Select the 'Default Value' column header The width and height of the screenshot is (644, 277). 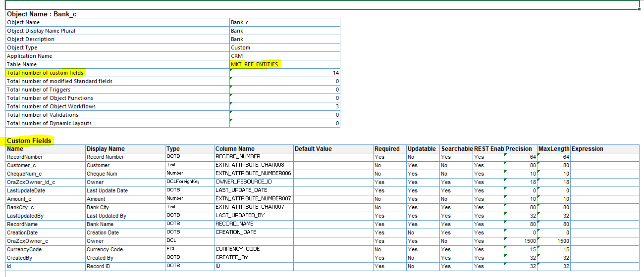[333, 149]
